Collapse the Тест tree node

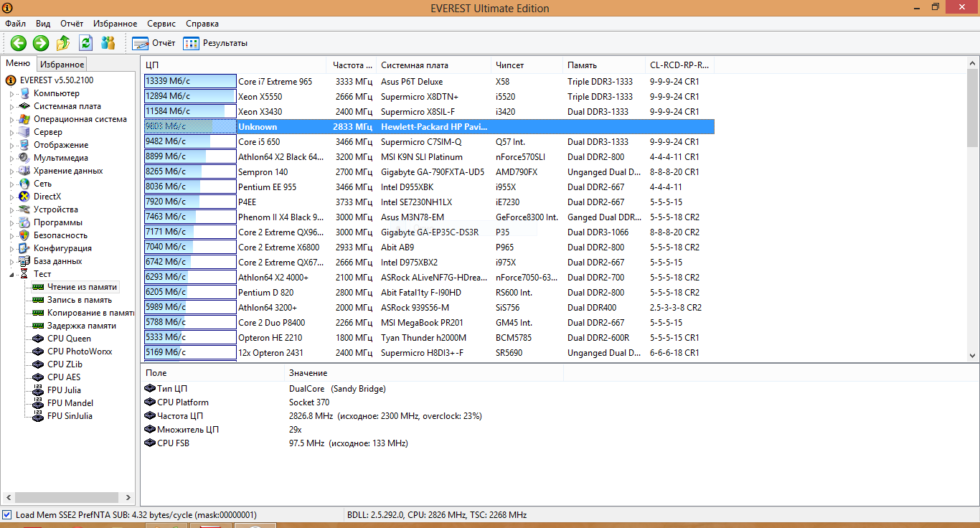tap(11, 274)
